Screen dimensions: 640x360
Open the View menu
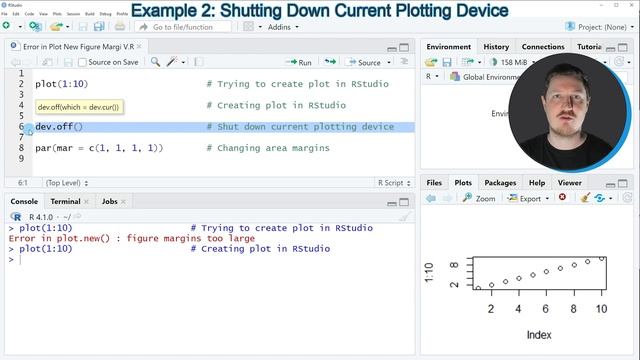[43, 14]
